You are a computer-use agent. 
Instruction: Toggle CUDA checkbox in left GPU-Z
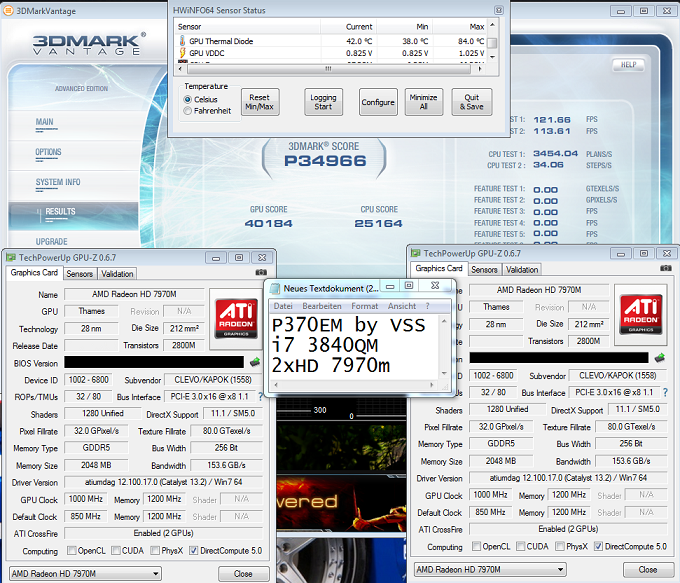116,550
